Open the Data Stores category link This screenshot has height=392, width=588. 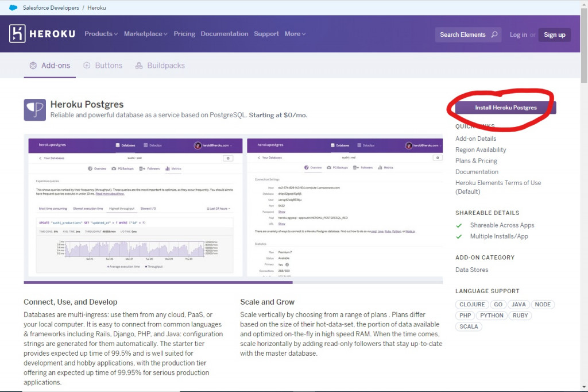(x=472, y=270)
